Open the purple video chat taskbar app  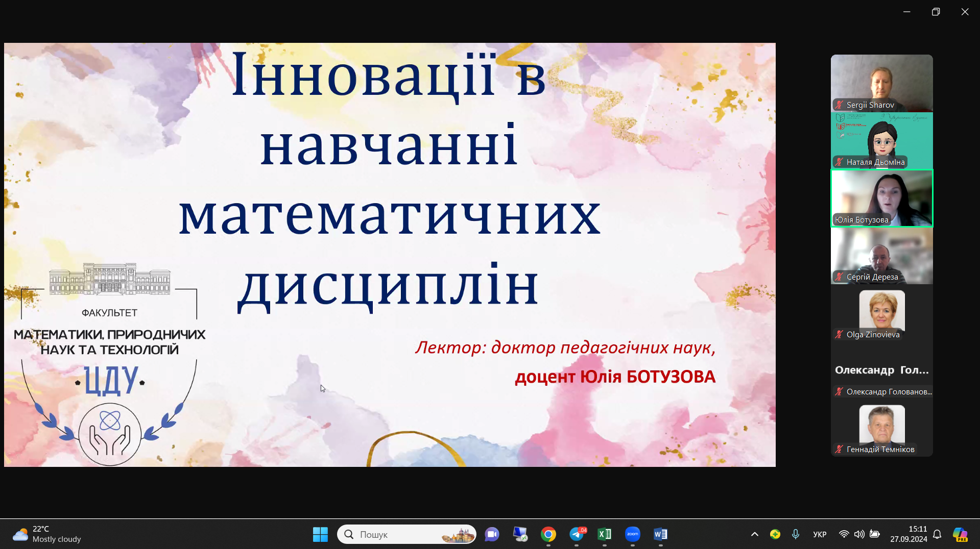pos(492,534)
